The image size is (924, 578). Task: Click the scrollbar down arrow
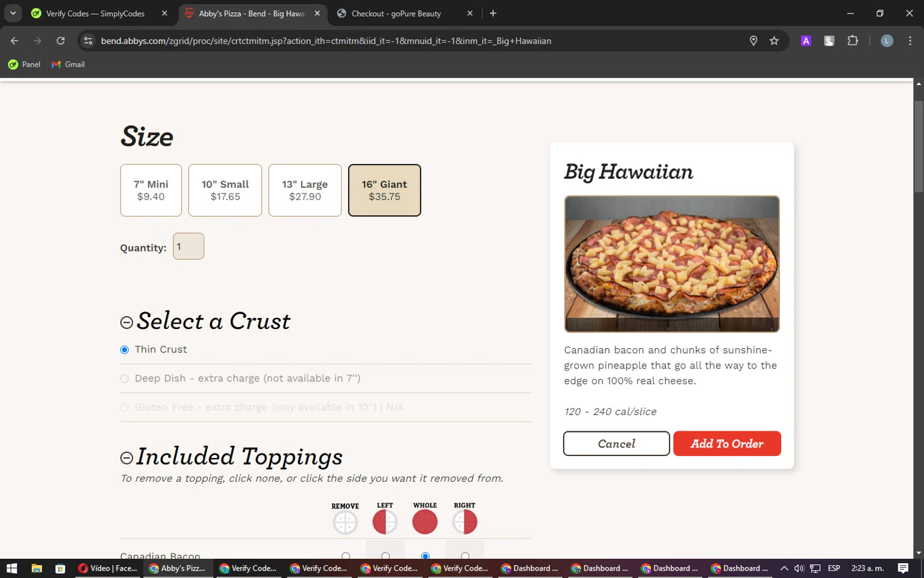[x=918, y=553]
